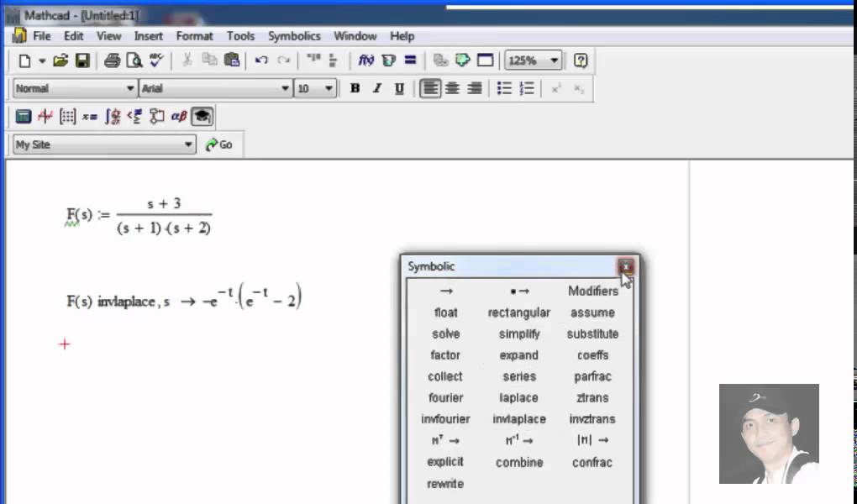Toggle the Symbolic keyword toolbar icon

tap(202, 116)
